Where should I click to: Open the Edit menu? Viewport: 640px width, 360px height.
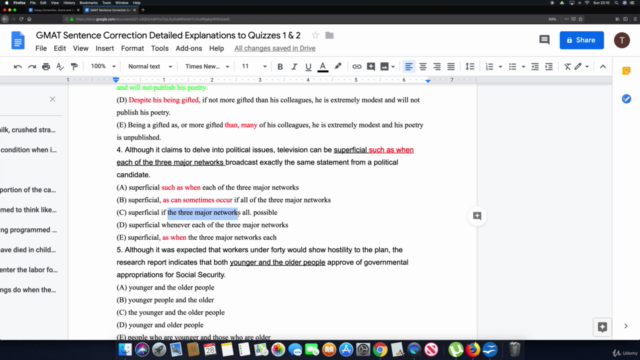point(60,48)
